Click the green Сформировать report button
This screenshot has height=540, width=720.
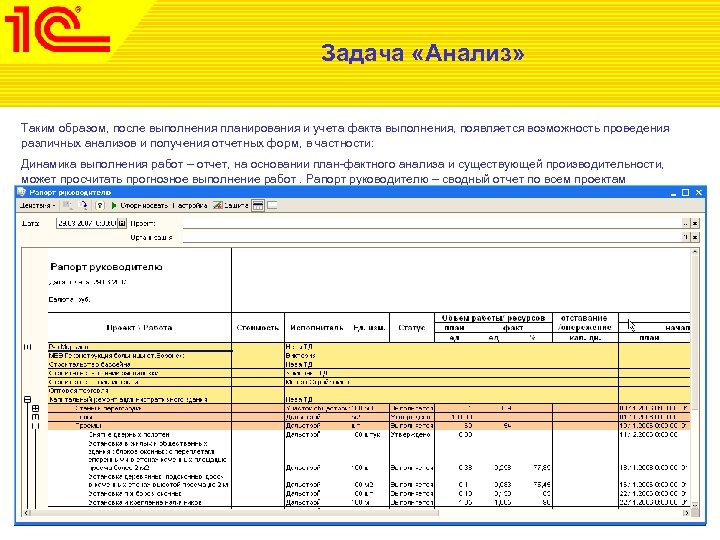(140, 206)
